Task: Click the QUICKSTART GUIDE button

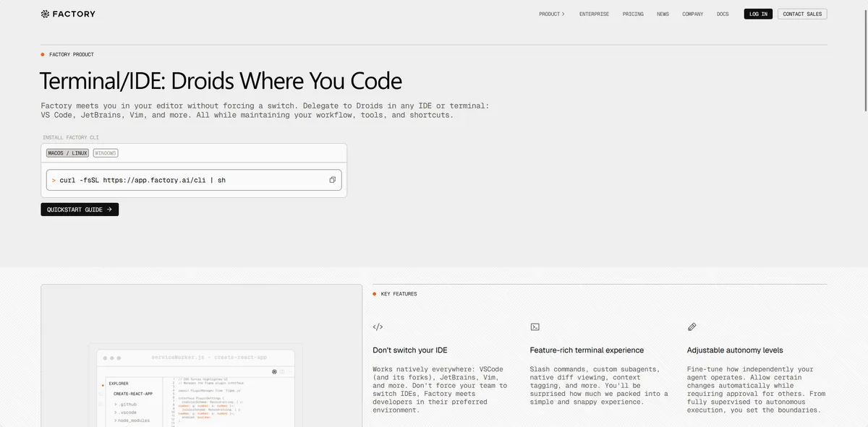Action: pos(80,209)
